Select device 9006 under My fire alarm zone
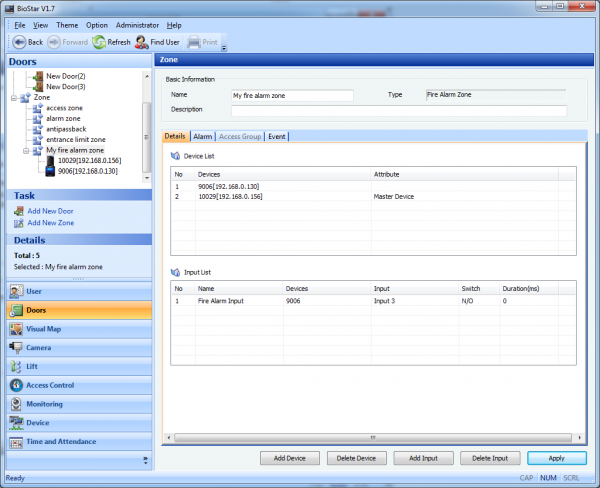The image size is (600, 488). tap(87, 171)
